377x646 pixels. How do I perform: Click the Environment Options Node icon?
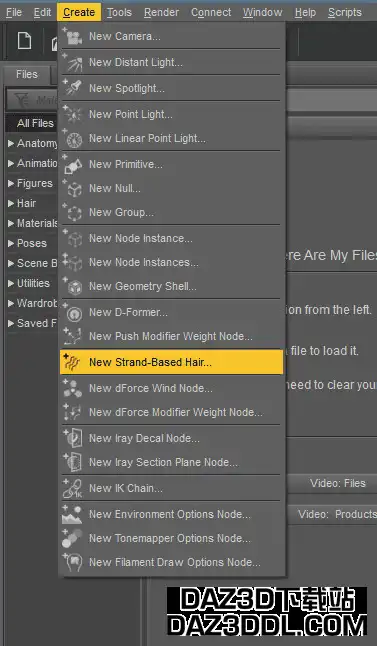73,514
